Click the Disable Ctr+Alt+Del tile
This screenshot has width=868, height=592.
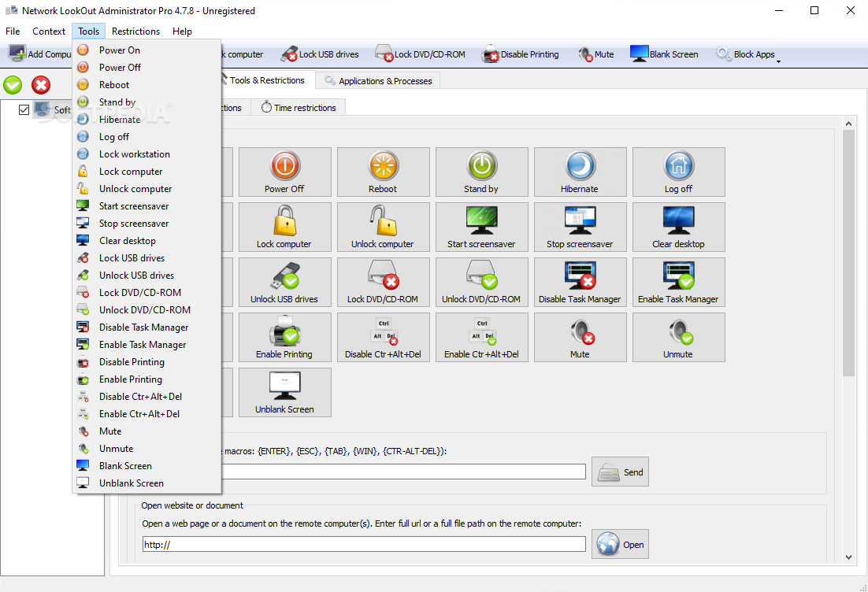[x=383, y=338]
